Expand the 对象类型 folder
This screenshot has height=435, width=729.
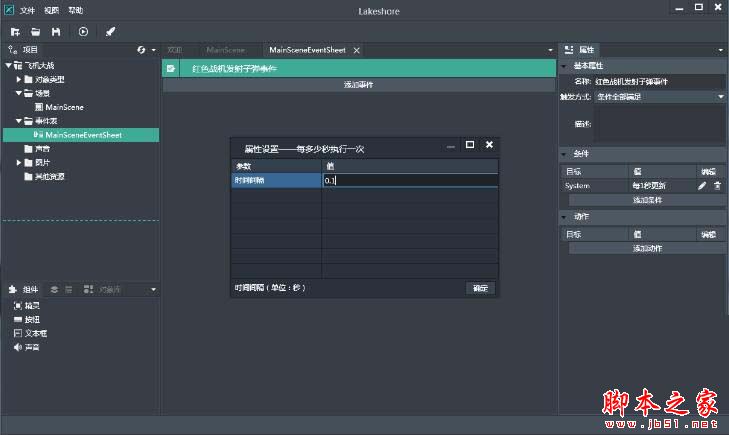19,79
